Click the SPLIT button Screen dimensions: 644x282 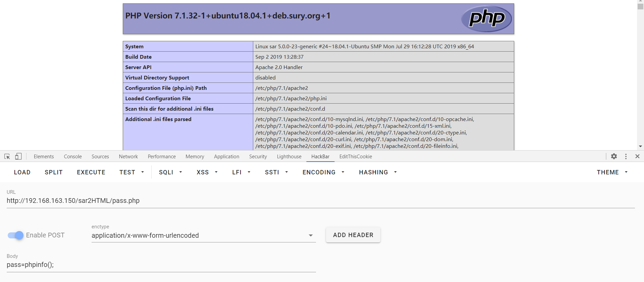pyautogui.click(x=54, y=172)
